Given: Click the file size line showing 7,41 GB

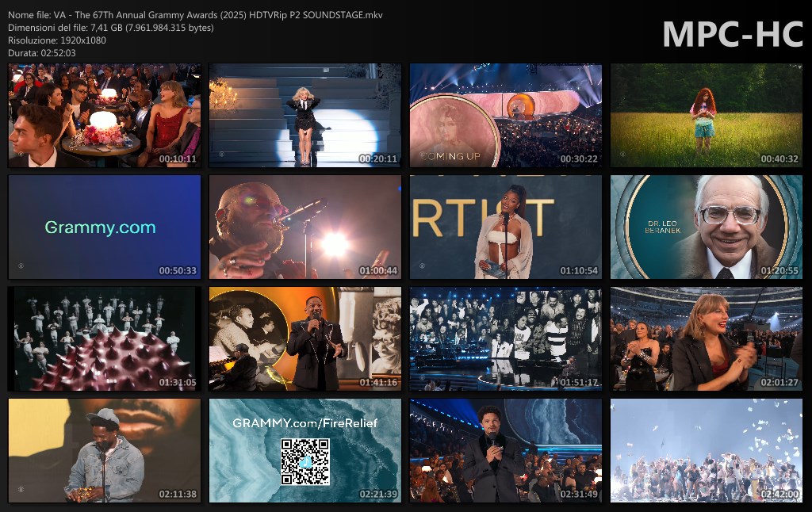Looking at the screenshot, I should click(x=110, y=28).
